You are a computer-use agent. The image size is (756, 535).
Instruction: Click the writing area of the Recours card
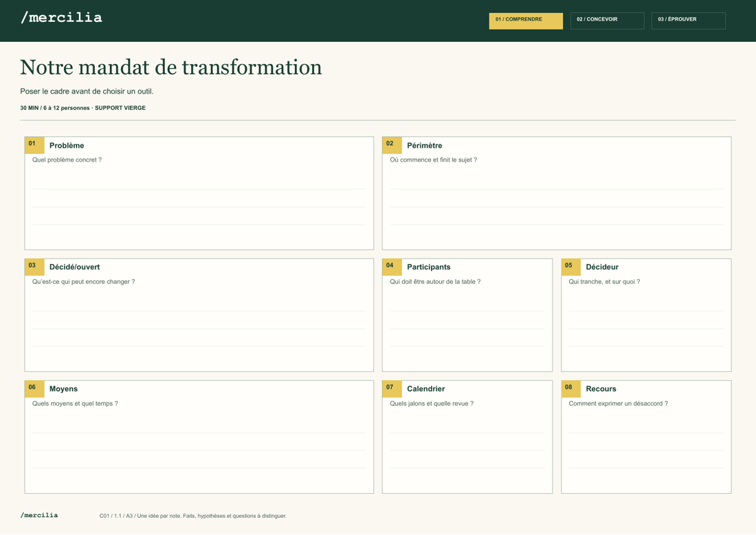(646, 450)
